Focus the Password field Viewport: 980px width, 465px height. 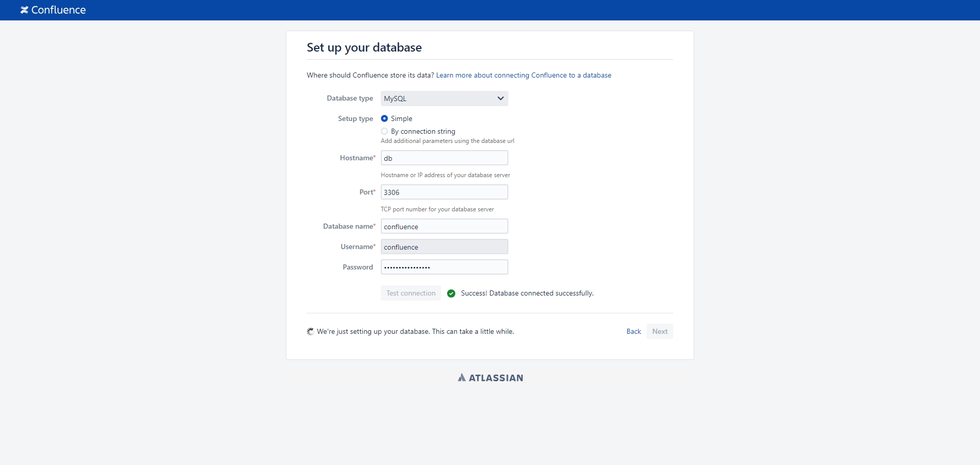(444, 267)
